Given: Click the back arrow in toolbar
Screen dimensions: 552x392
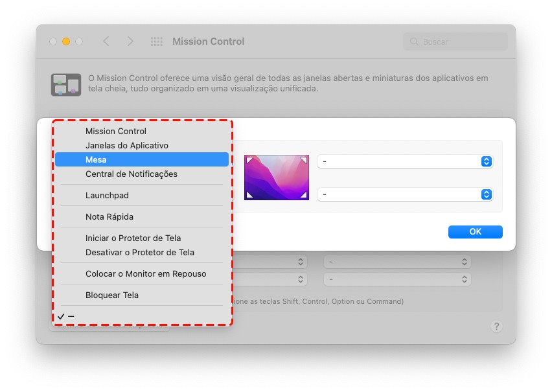Looking at the screenshot, I should (106, 41).
